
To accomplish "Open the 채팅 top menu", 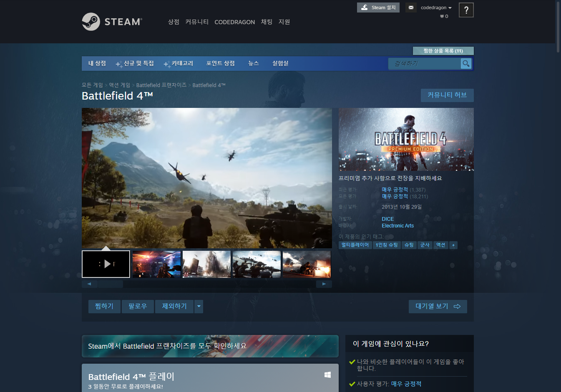I will (x=267, y=22).
